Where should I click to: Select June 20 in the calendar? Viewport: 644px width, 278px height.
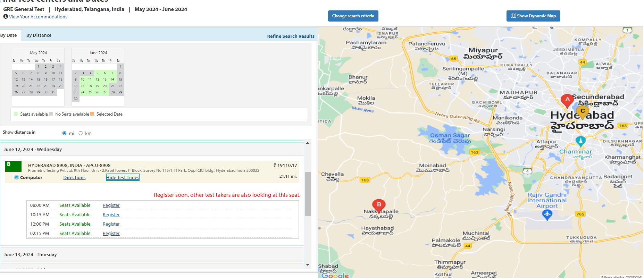point(105,86)
